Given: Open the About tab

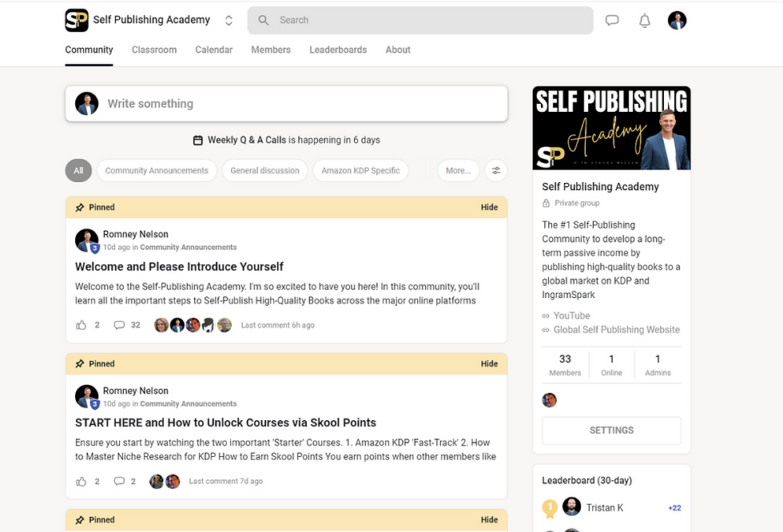Looking at the screenshot, I should point(398,50).
